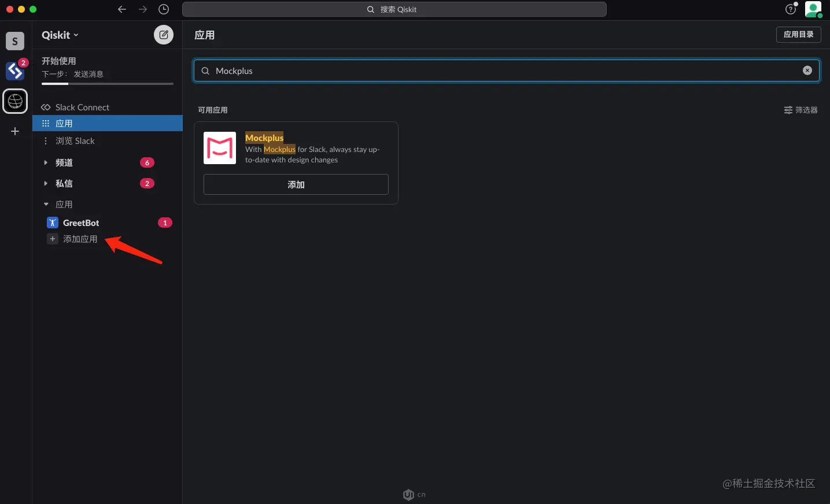This screenshot has height=504, width=830.
Task: Select 应用 in the sidebar
Action: coord(108,123)
